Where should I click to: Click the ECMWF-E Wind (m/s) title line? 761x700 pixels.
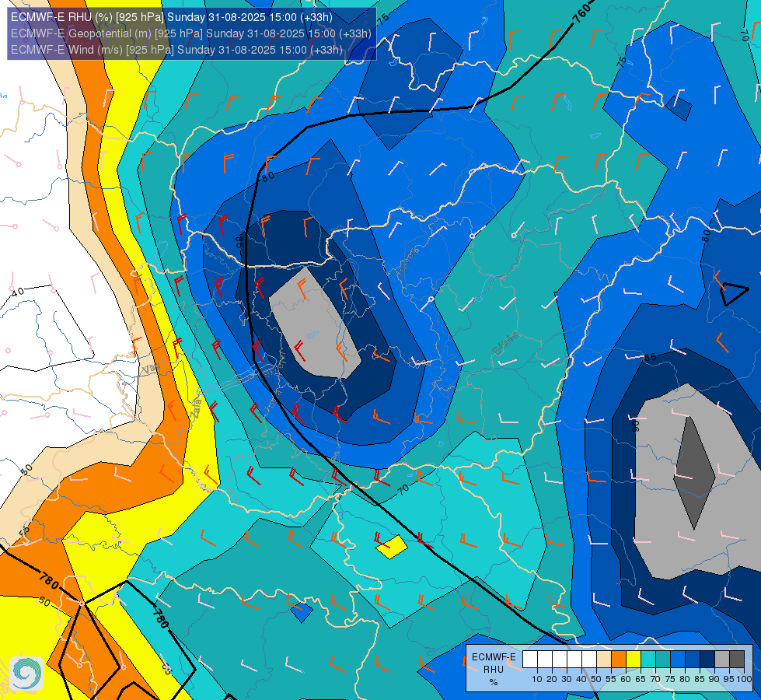click(x=176, y=50)
